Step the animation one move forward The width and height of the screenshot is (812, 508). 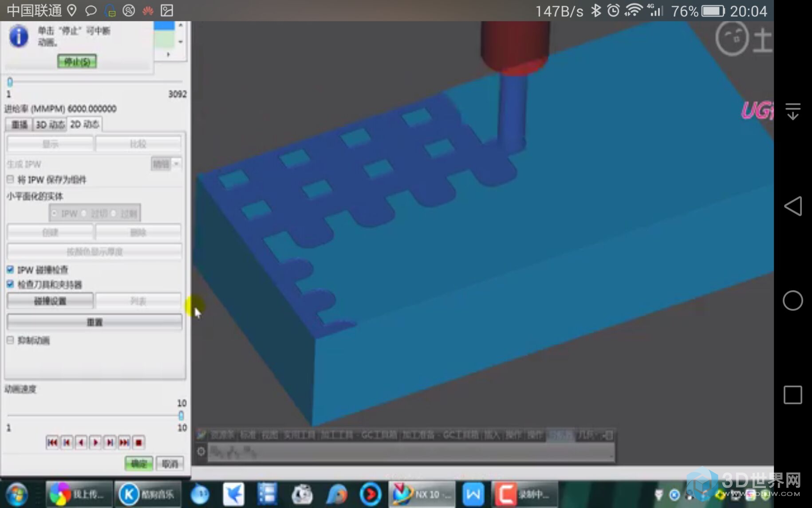pyautogui.click(x=110, y=442)
